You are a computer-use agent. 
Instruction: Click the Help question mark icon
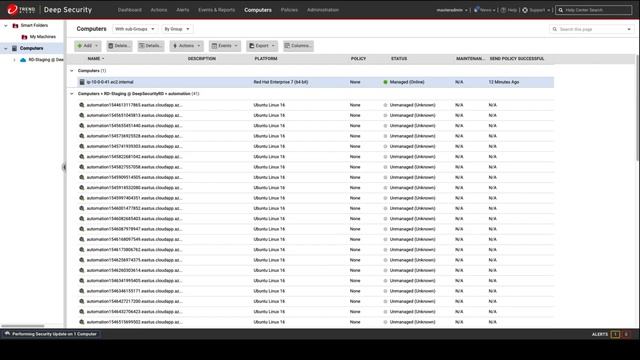(503, 10)
